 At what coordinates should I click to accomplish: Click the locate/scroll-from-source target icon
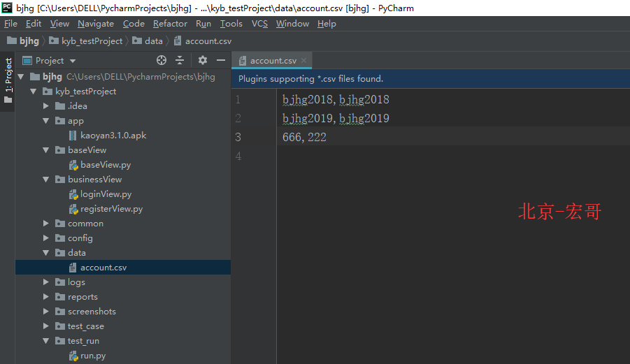(x=162, y=61)
